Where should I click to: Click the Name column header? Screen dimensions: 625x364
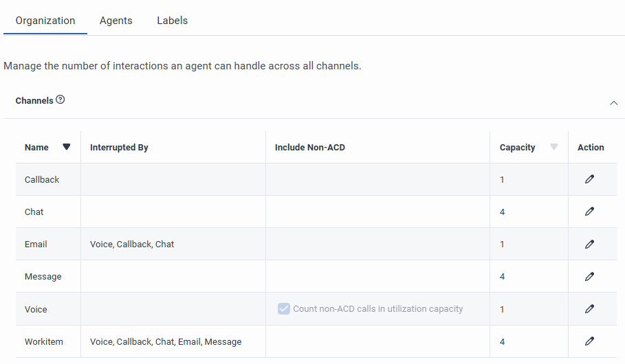36,147
